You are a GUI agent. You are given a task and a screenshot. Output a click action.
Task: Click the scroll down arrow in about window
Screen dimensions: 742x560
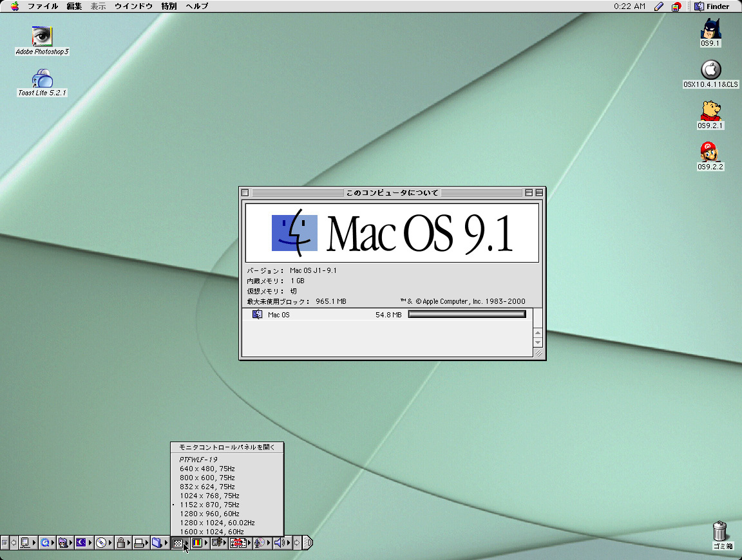(x=538, y=343)
